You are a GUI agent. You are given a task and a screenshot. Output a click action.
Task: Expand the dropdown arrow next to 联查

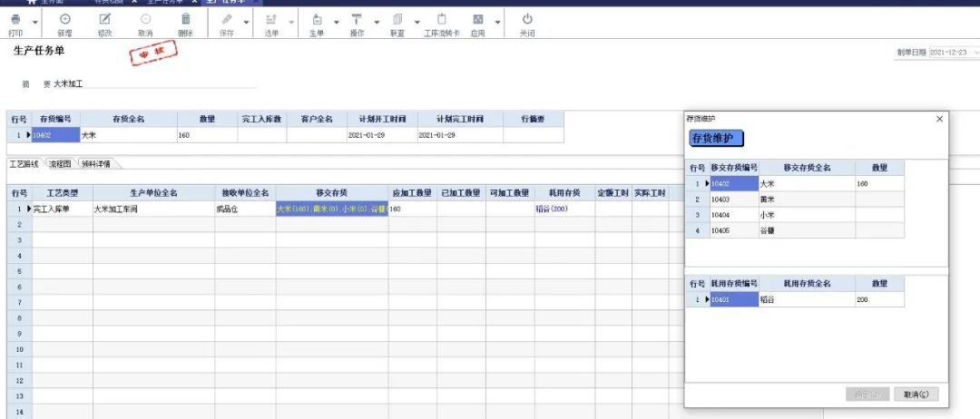[x=417, y=22]
